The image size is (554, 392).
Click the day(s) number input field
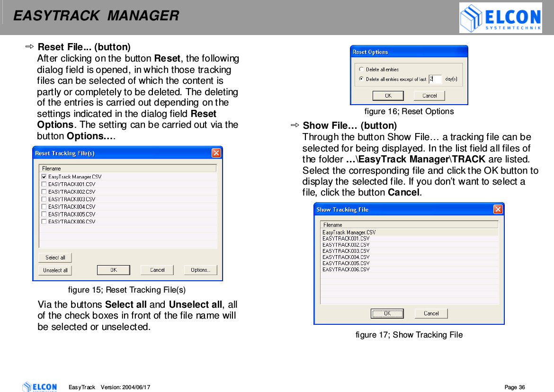click(x=434, y=79)
